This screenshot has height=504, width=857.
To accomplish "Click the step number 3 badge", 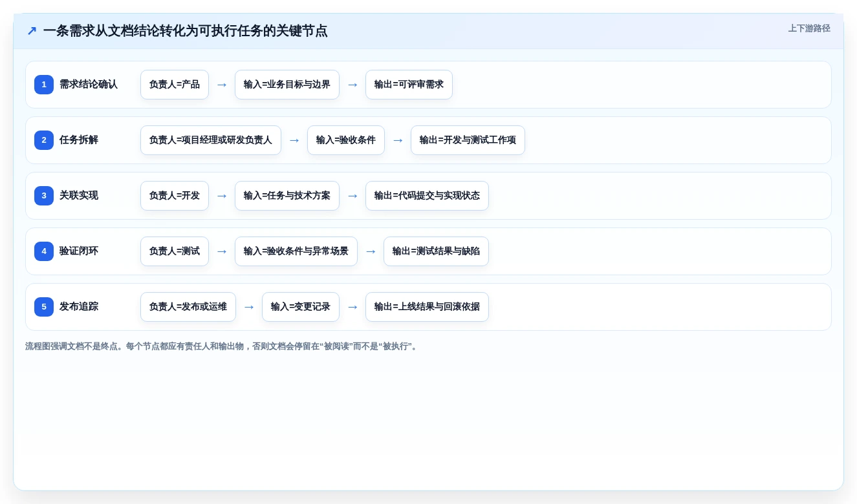I will 44,196.
